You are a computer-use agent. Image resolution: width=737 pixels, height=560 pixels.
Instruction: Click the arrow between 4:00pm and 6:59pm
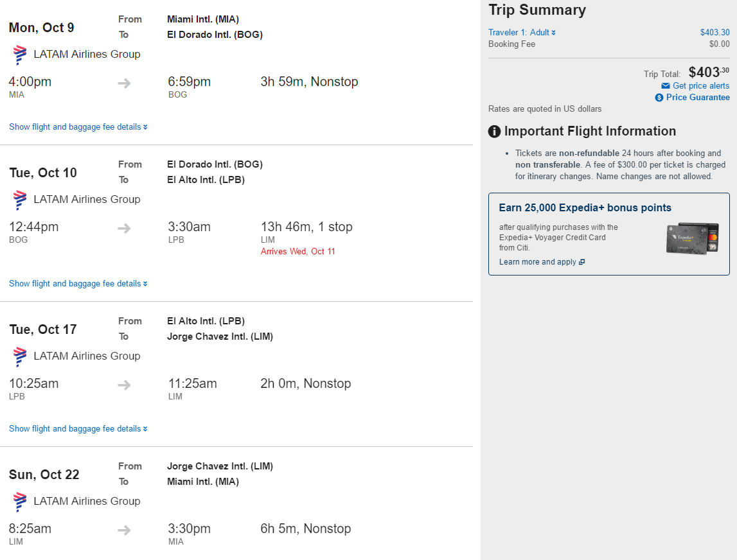click(124, 83)
